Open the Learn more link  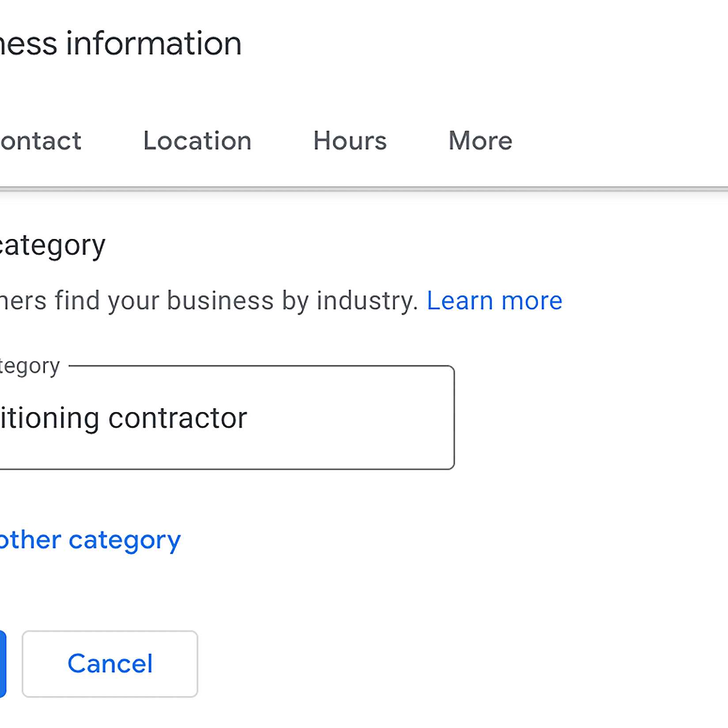494,301
